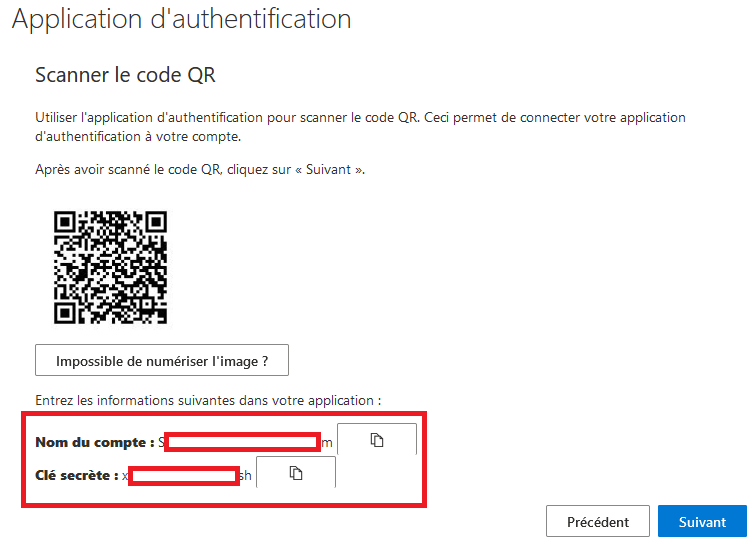Click the "Nom du compte :" label
756x545 pixels.
click(95, 442)
